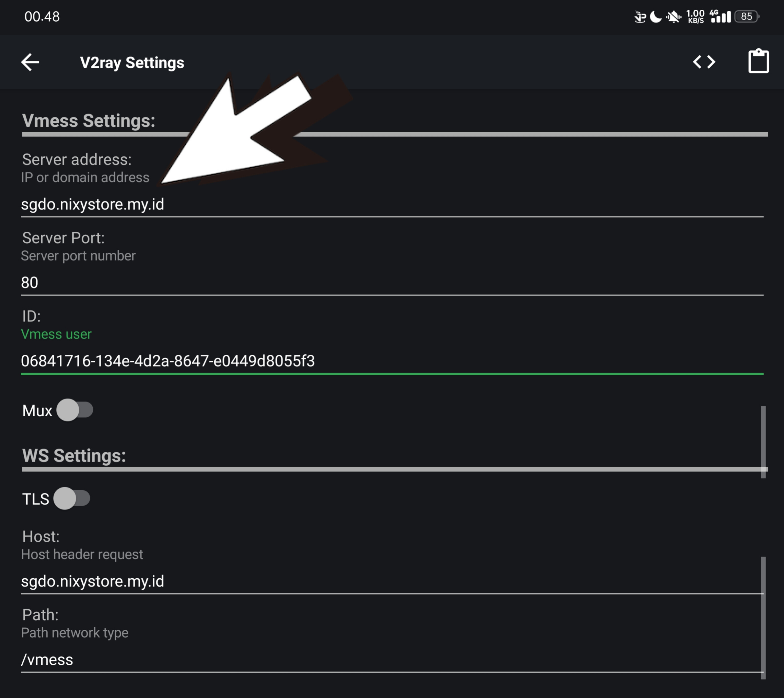Tap the WS Settings section header
Viewport: 784px width, 698px height.
(74, 456)
